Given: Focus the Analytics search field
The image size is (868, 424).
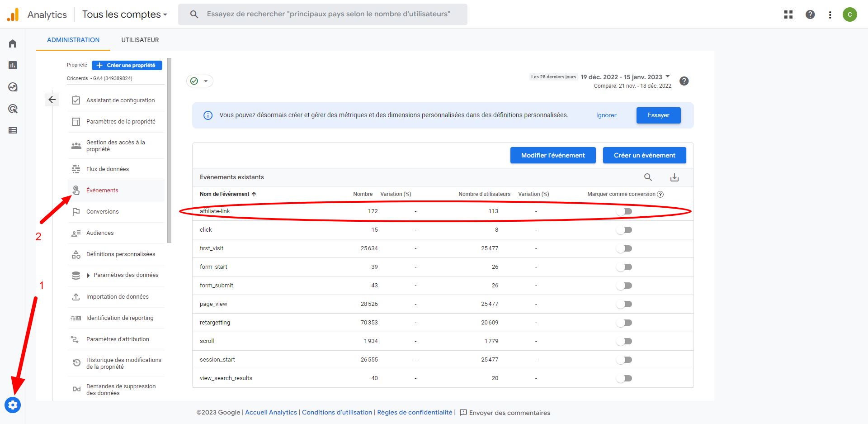Looking at the screenshot, I should click(x=323, y=14).
